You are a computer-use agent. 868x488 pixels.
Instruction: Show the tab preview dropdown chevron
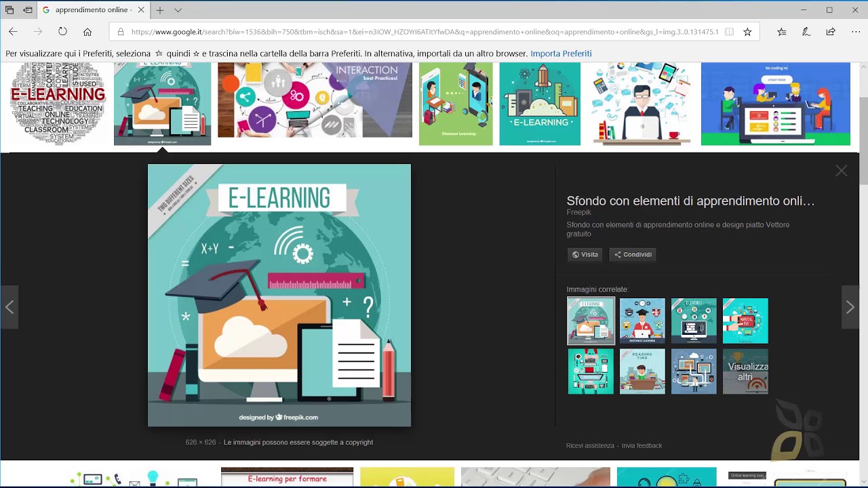click(x=178, y=10)
